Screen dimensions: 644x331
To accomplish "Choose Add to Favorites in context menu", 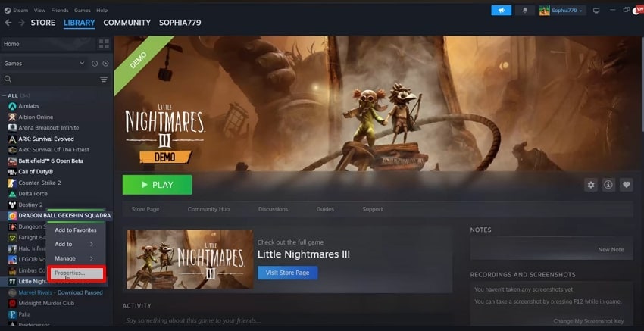I will pyautogui.click(x=76, y=230).
